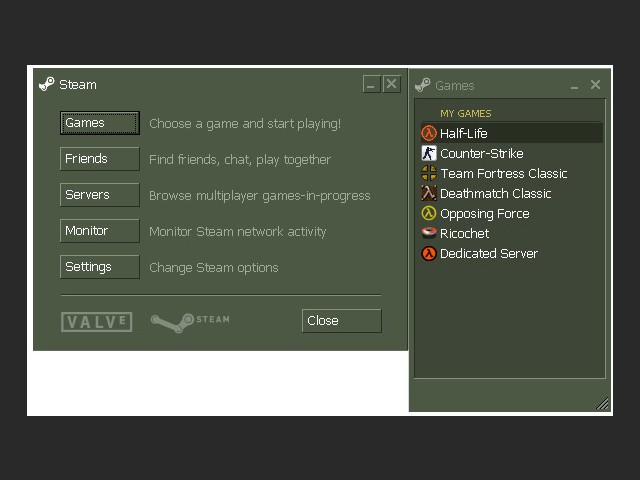Viewport: 640px width, 480px height.
Task: Close the Steam window via the X
Action: [391, 84]
